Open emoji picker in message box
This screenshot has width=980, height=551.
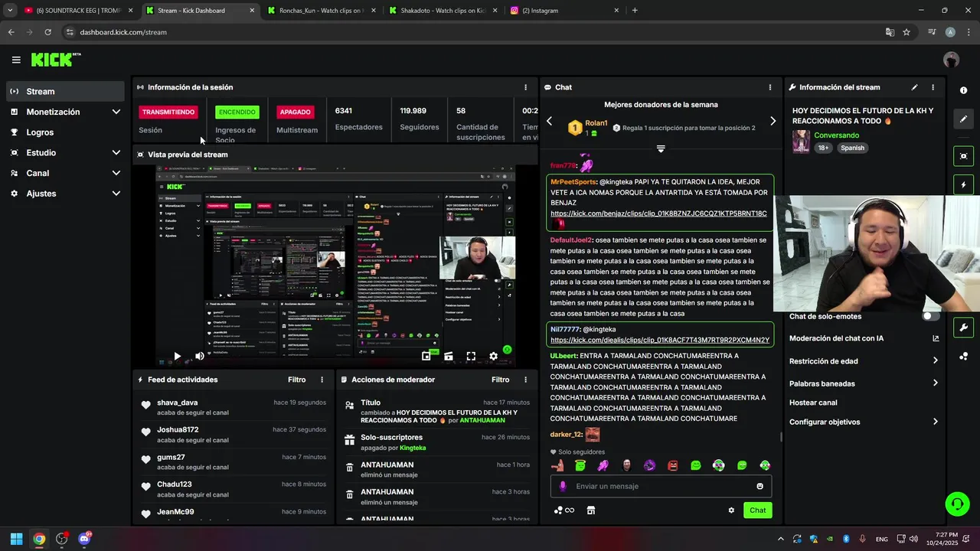tap(759, 486)
